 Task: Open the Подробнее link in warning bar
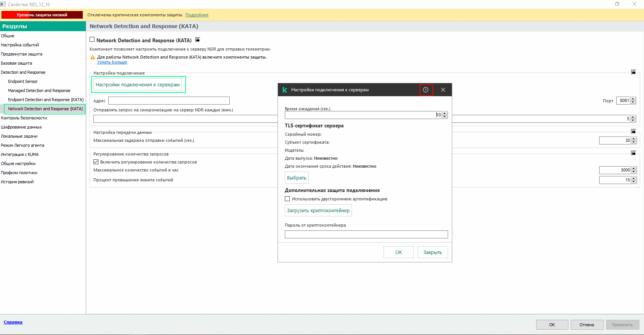(x=197, y=15)
